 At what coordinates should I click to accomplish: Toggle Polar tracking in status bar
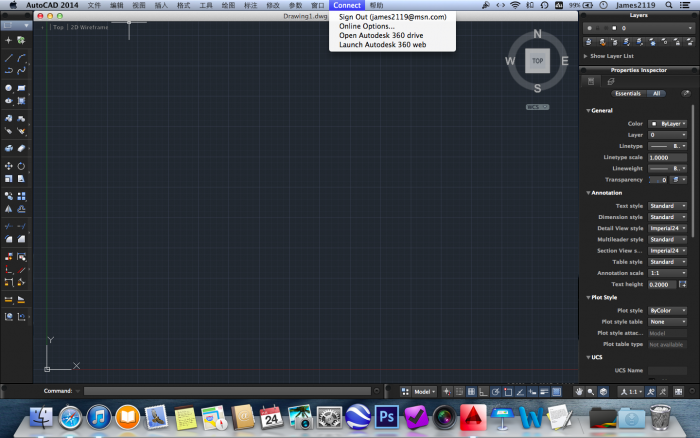click(496, 392)
